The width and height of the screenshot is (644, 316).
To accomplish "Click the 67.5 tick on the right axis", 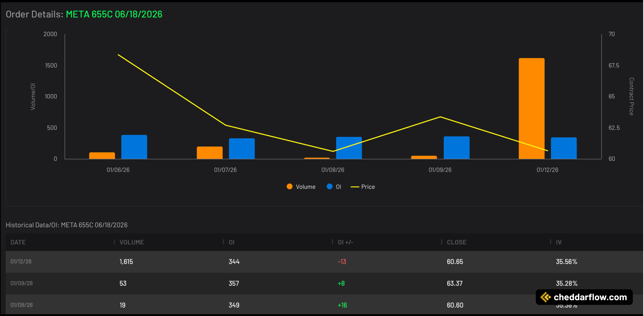I will click(614, 66).
